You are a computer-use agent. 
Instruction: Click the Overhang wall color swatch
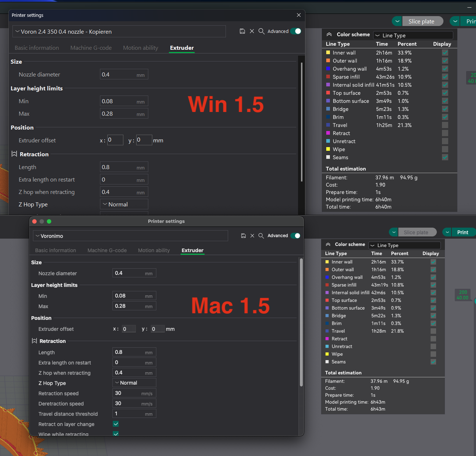pos(327,69)
